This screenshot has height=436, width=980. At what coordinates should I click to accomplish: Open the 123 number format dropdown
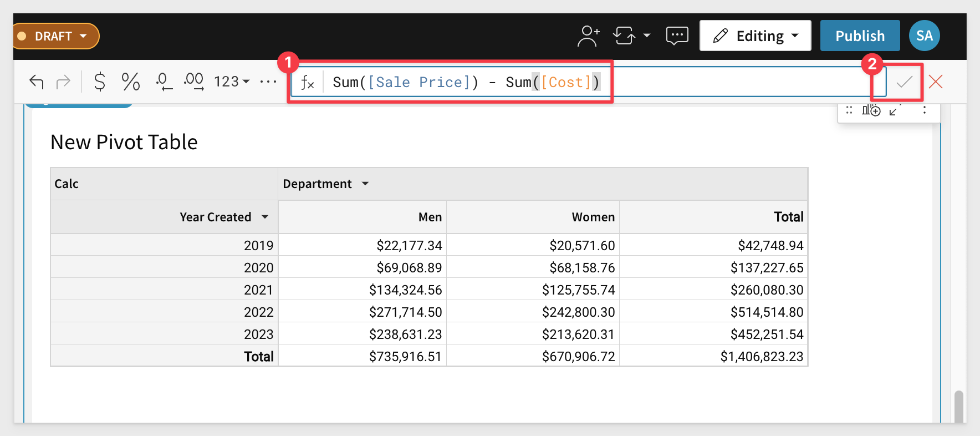coord(232,82)
